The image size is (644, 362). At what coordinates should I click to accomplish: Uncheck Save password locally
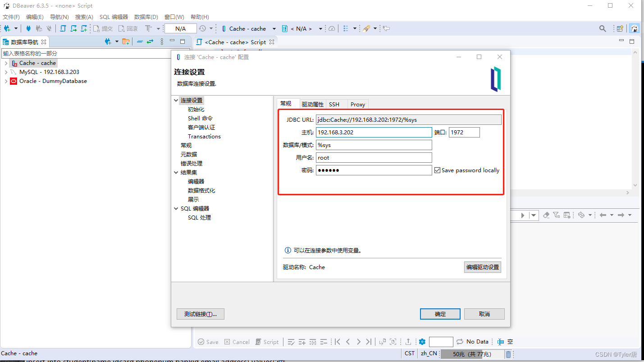click(438, 170)
